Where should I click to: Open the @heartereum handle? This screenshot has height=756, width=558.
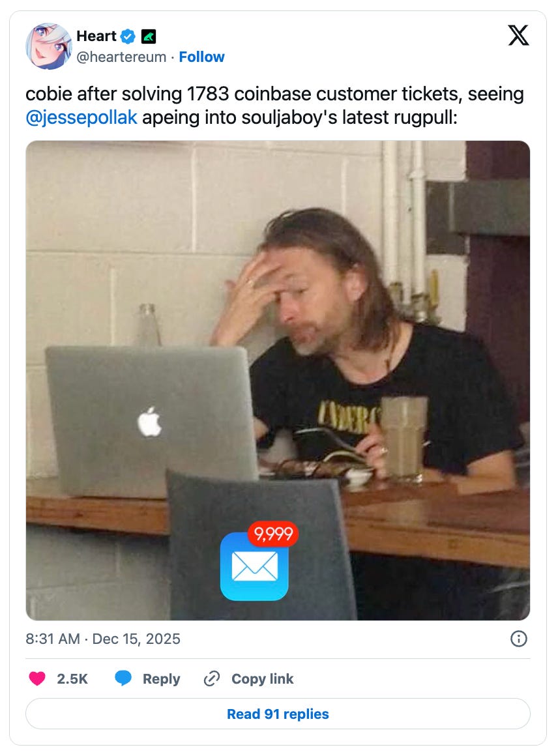[x=121, y=57]
